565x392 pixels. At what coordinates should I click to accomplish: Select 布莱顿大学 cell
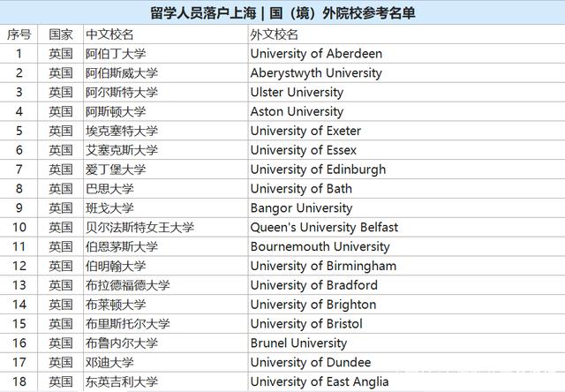point(166,305)
